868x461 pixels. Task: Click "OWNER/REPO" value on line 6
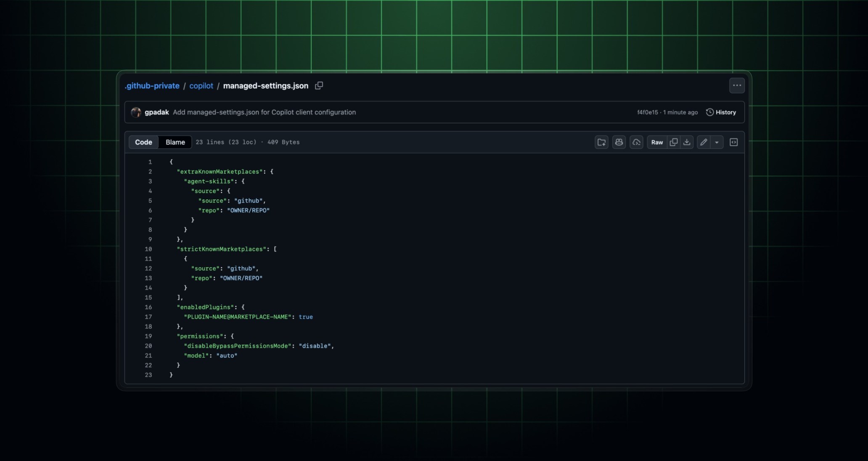coord(248,210)
